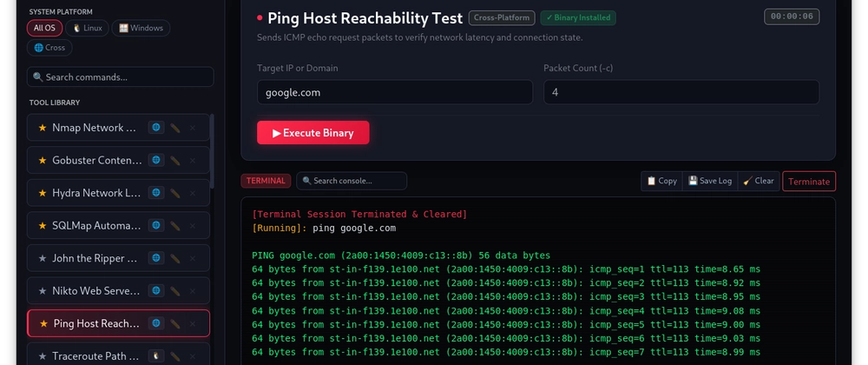Viewport: 868px width, 365px height.
Task: Delete Hydra Network tool with X icon
Action: click(193, 193)
